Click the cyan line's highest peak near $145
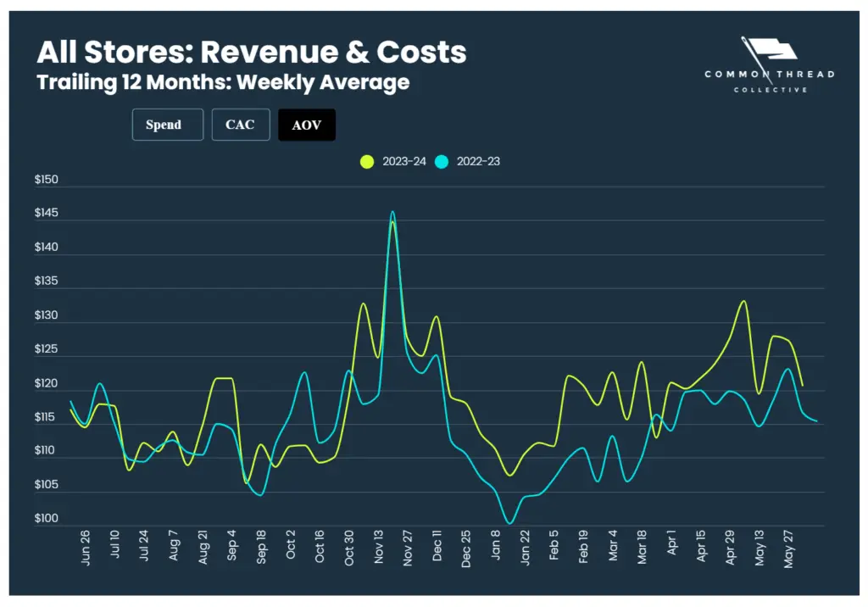This screenshot has height=607, width=868. click(x=392, y=212)
